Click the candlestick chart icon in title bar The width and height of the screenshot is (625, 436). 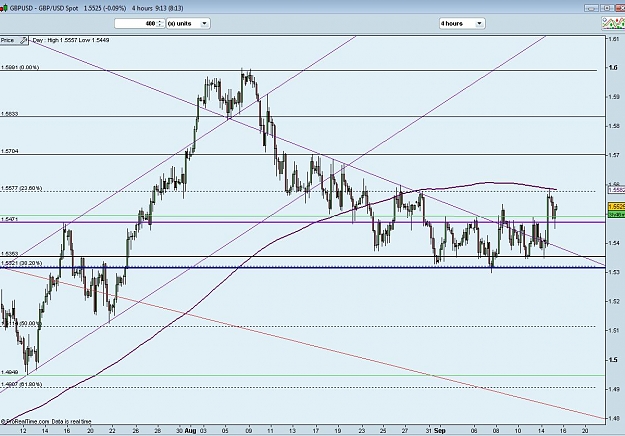coord(4,8)
